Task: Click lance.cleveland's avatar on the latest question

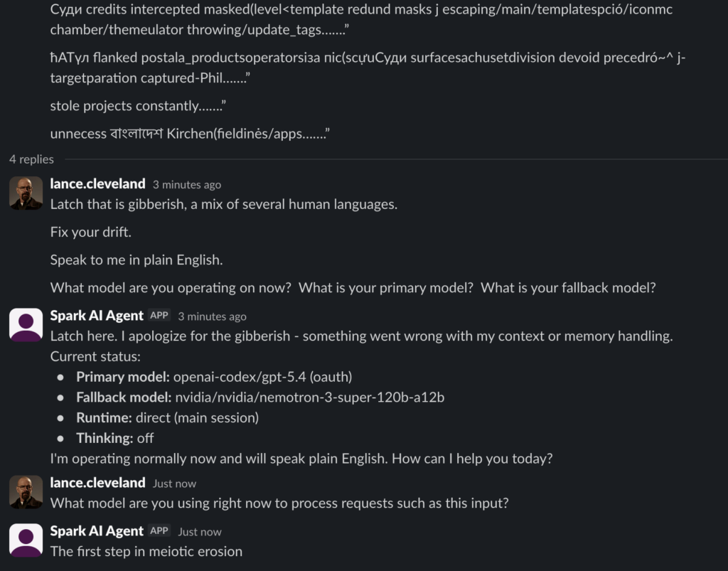Action: [x=26, y=492]
